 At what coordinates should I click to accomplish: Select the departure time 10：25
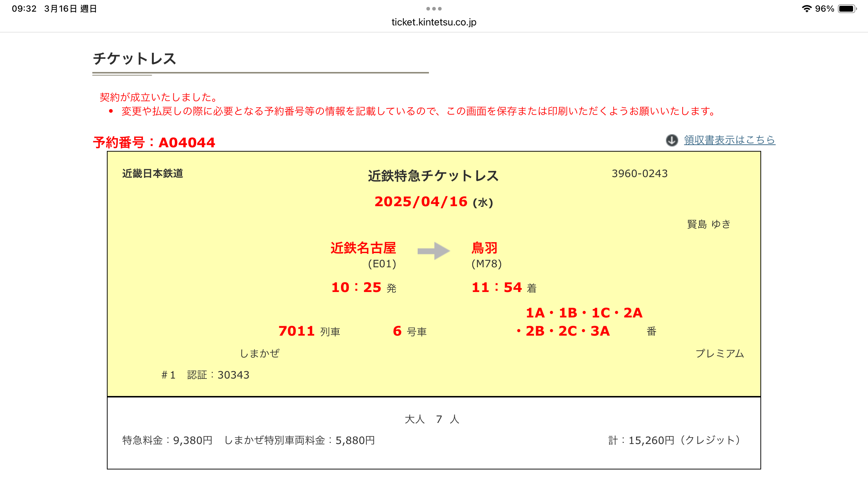click(356, 288)
